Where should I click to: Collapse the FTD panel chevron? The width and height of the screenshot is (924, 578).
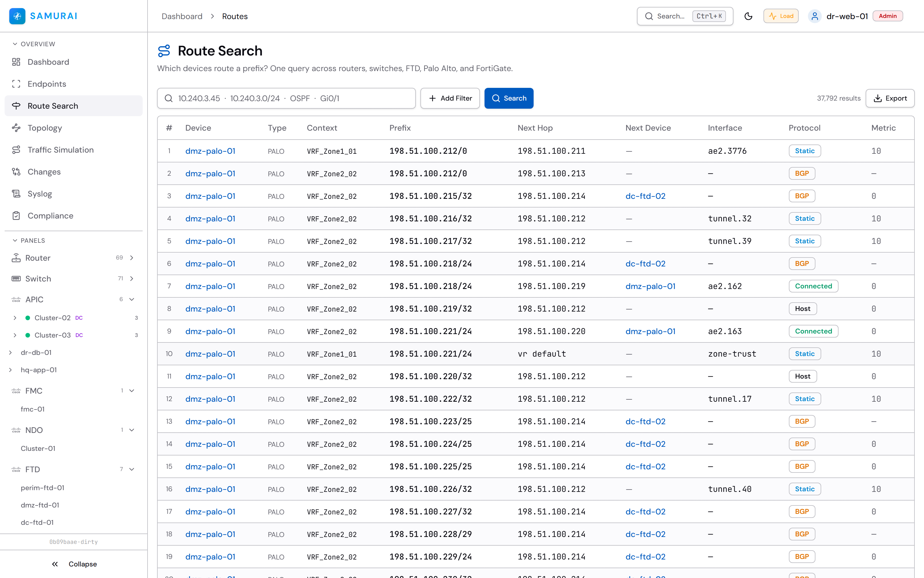(132, 469)
